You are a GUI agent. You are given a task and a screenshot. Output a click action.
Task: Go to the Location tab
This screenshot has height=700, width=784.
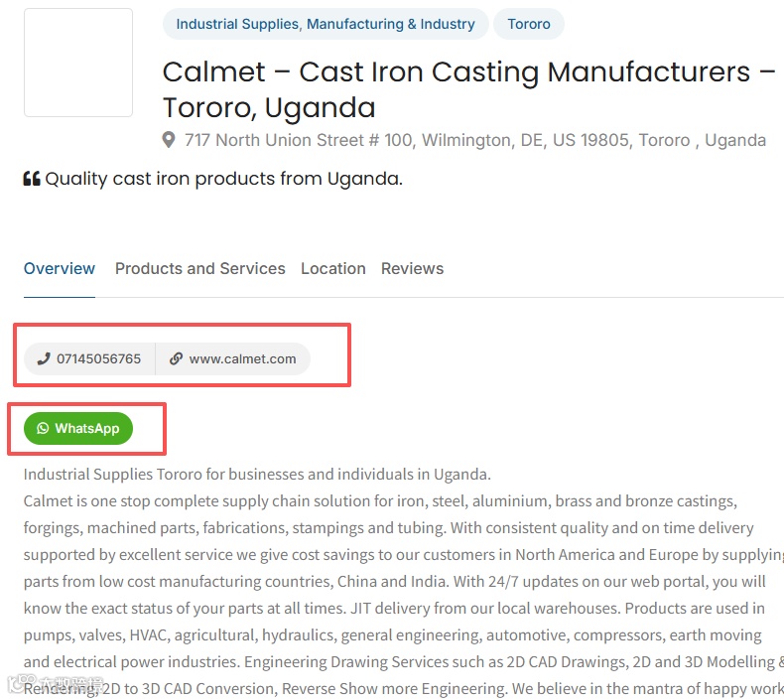click(332, 268)
